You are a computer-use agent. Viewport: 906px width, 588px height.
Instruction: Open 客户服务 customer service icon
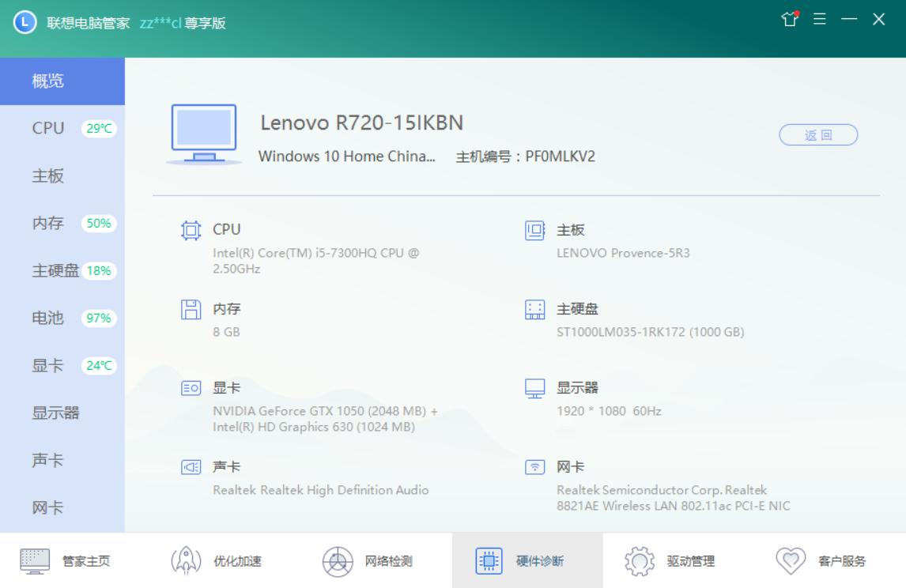point(792,561)
